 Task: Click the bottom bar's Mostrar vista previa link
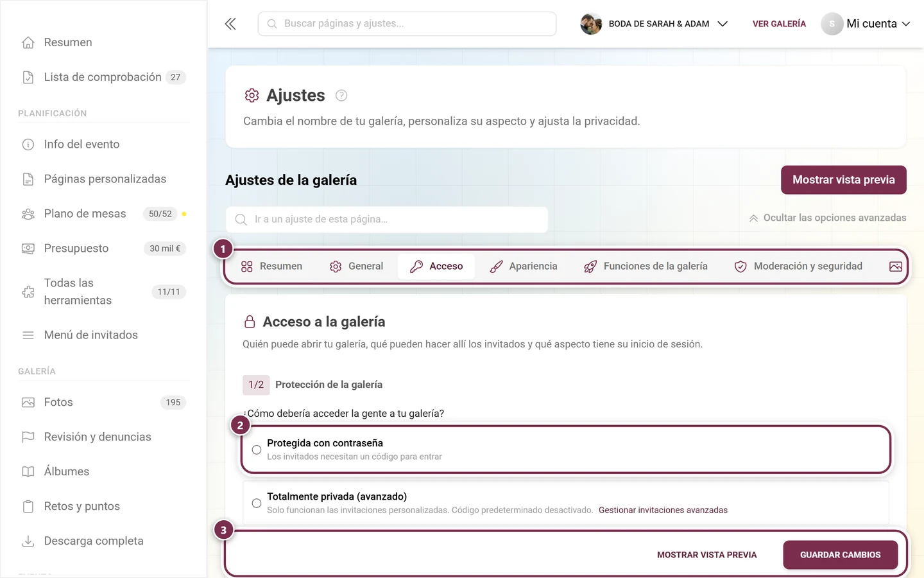(707, 555)
